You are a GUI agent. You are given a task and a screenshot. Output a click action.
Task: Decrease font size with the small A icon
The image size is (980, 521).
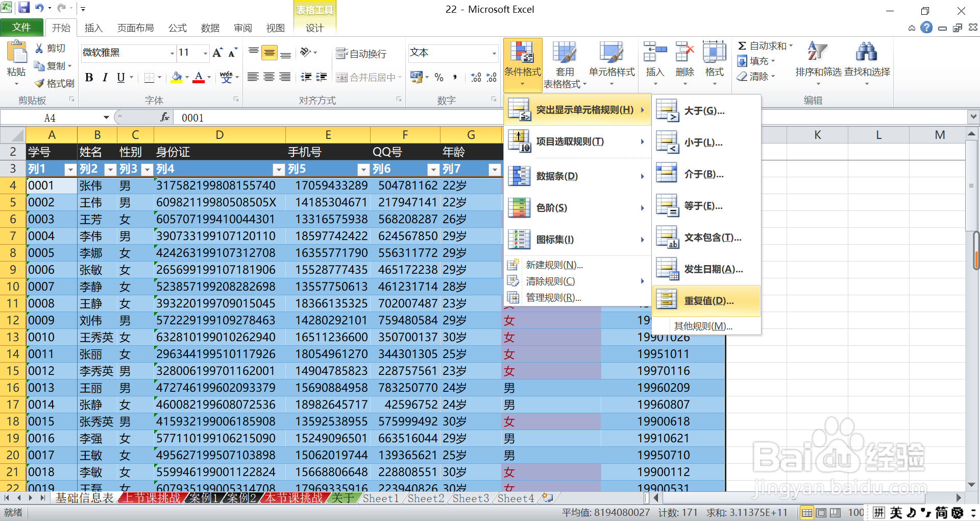click(233, 53)
